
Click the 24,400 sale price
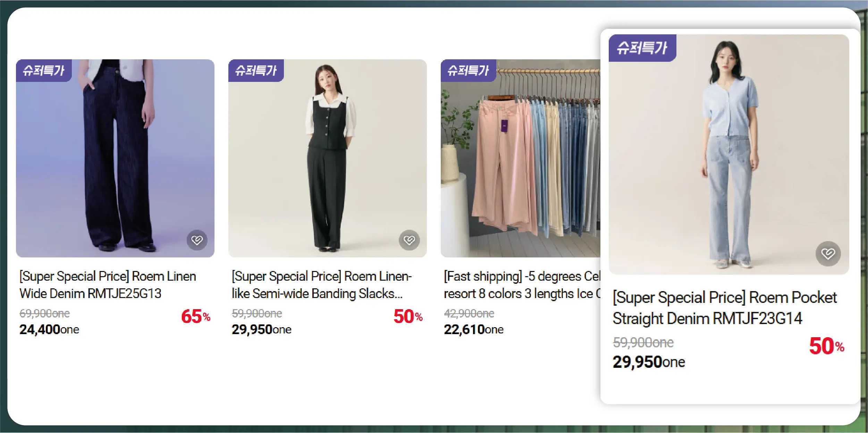(49, 329)
